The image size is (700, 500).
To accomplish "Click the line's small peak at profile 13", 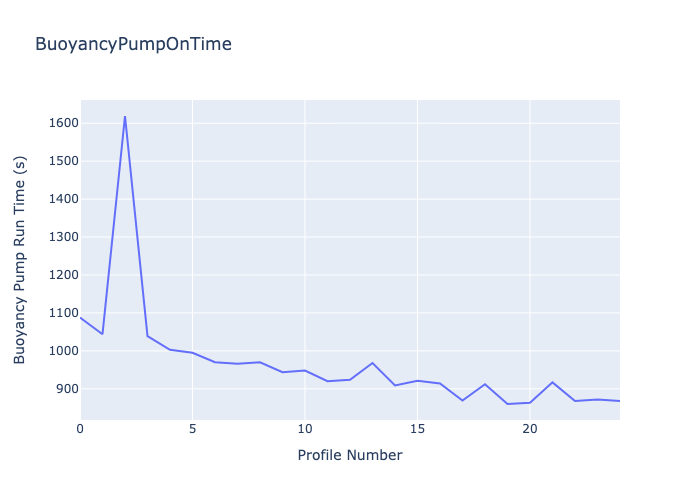I will [372, 363].
